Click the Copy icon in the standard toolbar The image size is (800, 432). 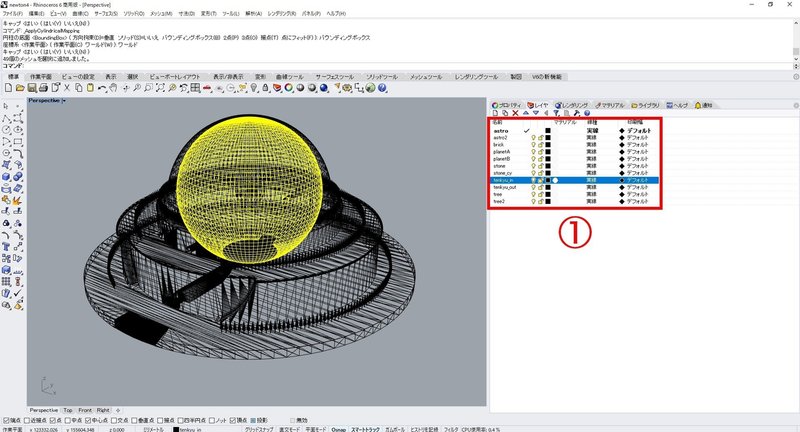79,88
